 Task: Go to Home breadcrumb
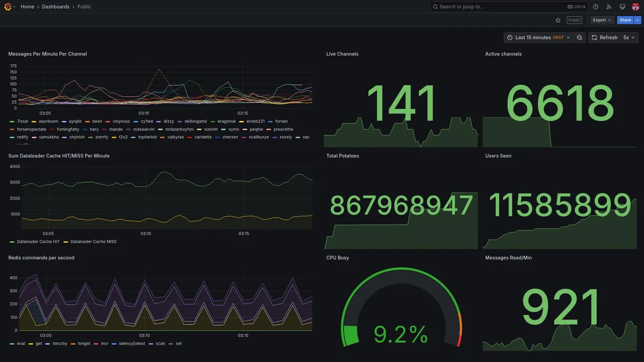[x=27, y=7]
